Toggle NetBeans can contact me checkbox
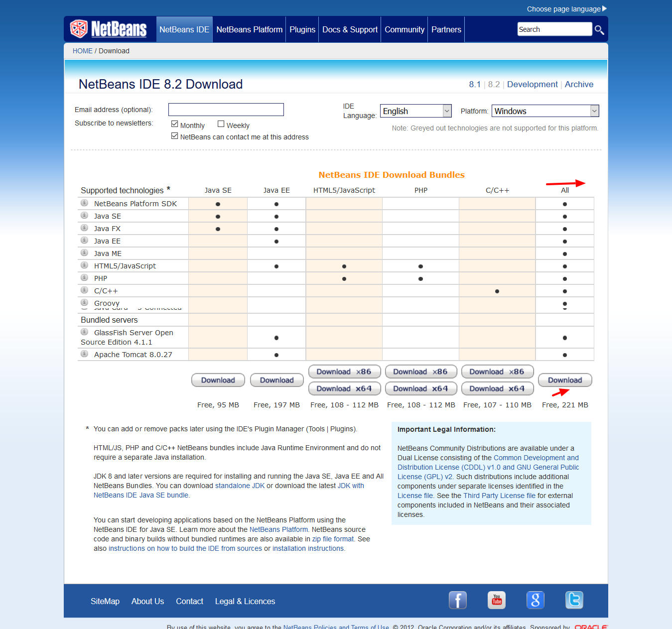The width and height of the screenshot is (672, 629). [174, 136]
